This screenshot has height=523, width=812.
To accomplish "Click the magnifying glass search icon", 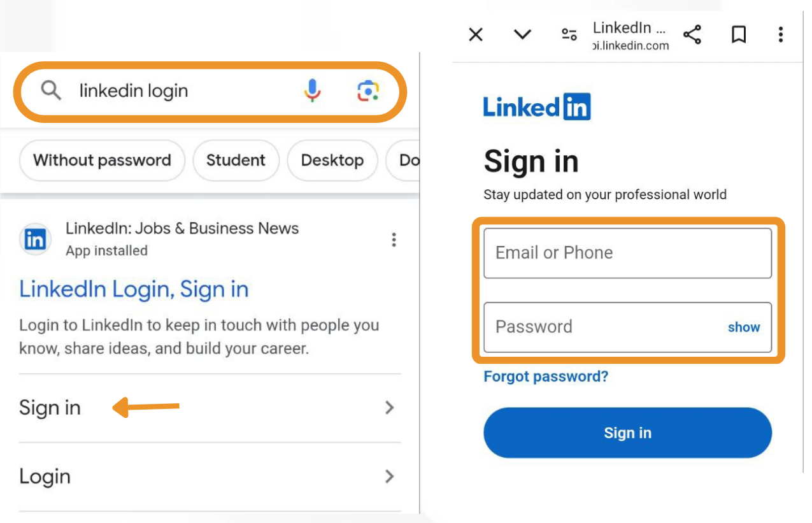I will tap(51, 91).
